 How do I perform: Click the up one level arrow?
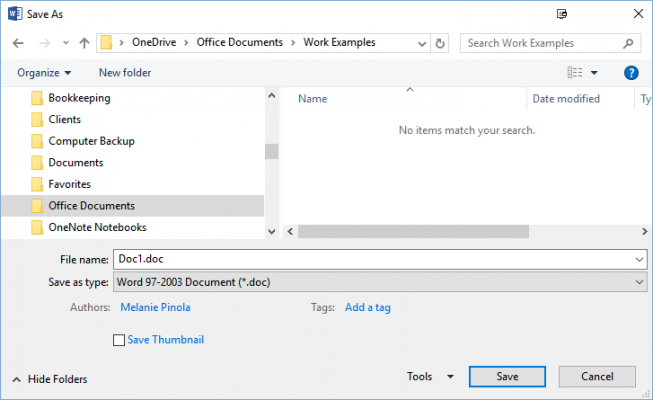tap(84, 44)
